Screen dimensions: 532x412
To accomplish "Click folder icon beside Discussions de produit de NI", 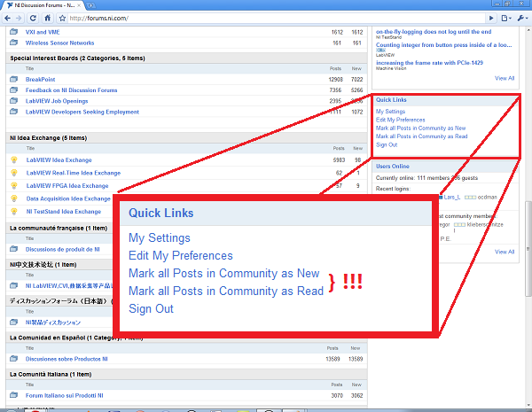I will tap(14, 249).
